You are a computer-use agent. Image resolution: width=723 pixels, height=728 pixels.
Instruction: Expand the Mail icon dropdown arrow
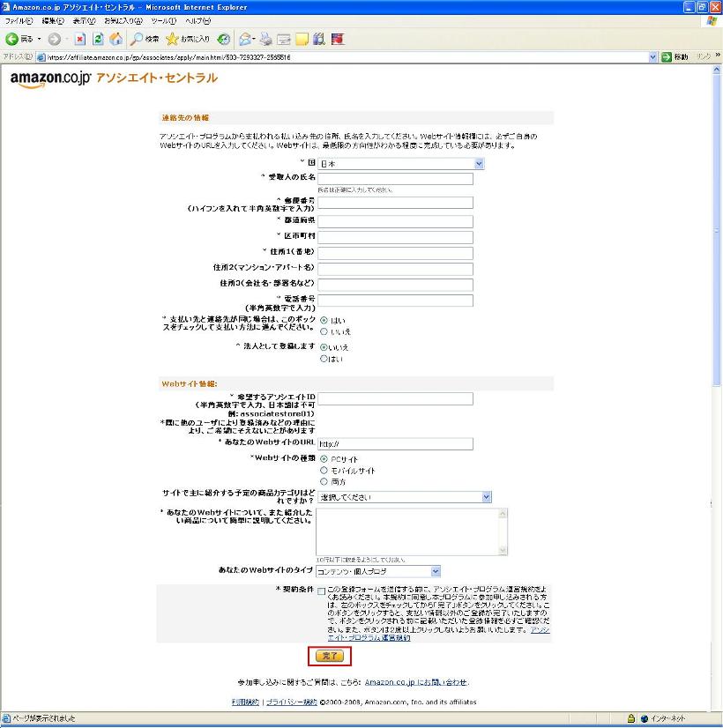(x=254, y=39)
